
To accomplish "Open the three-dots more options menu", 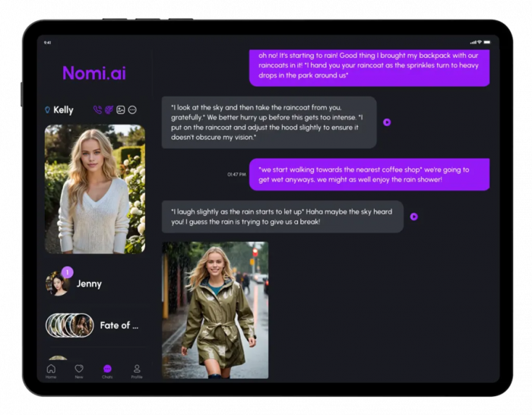I will click(x=132, y=110).
